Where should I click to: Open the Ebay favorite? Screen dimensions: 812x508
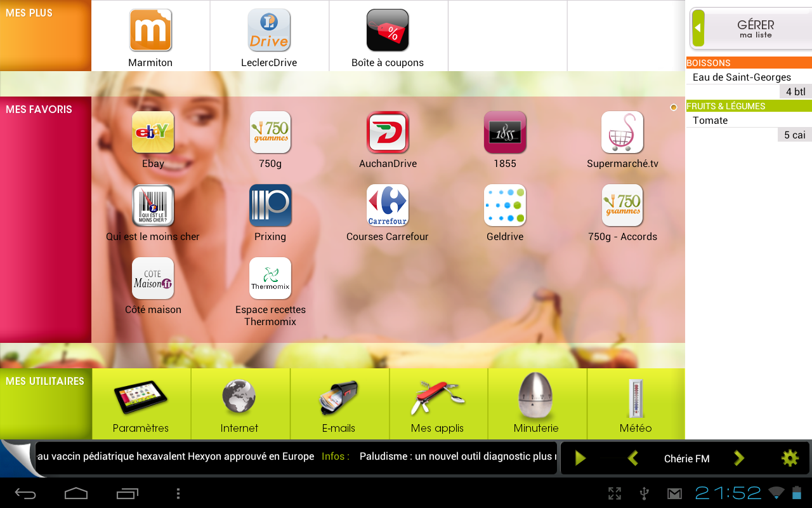click(153, 132)
